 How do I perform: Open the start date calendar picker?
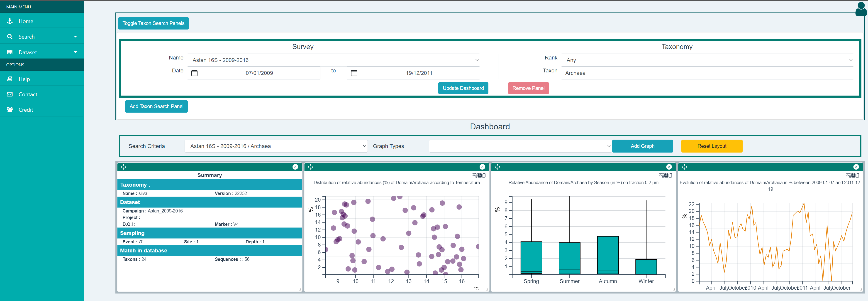194,73
